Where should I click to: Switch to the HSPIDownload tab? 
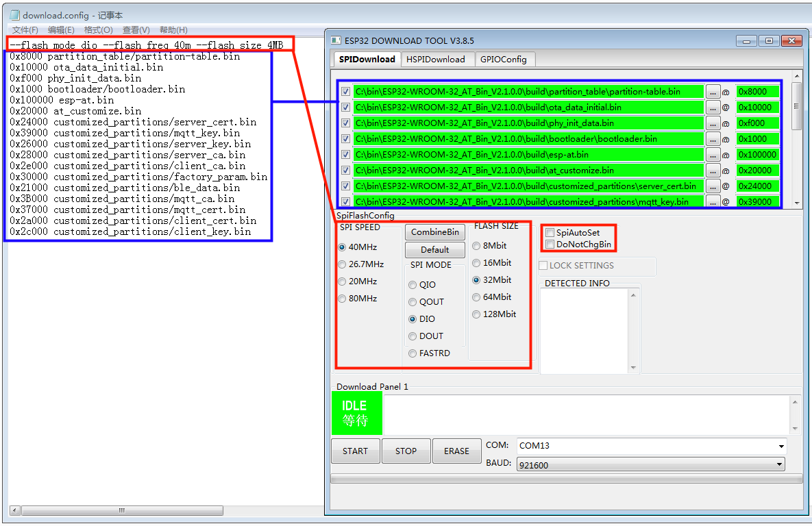click(436, 60)
